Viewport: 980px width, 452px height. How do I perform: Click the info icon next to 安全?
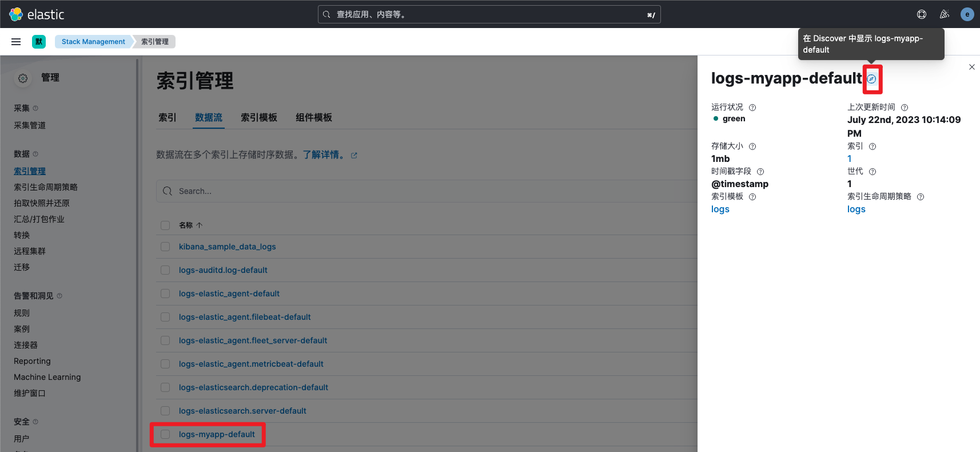point(35,422)
